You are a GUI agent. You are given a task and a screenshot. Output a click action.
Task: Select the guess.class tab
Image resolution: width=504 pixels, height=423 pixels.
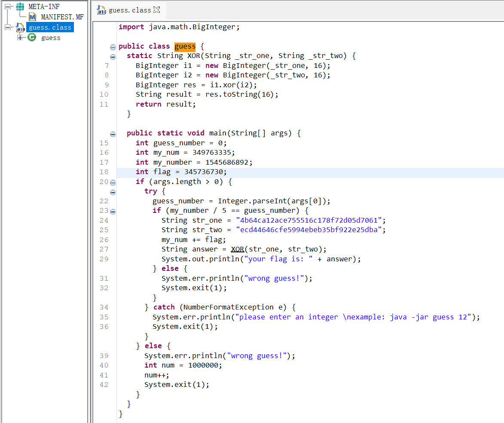(x=129, y=10)
